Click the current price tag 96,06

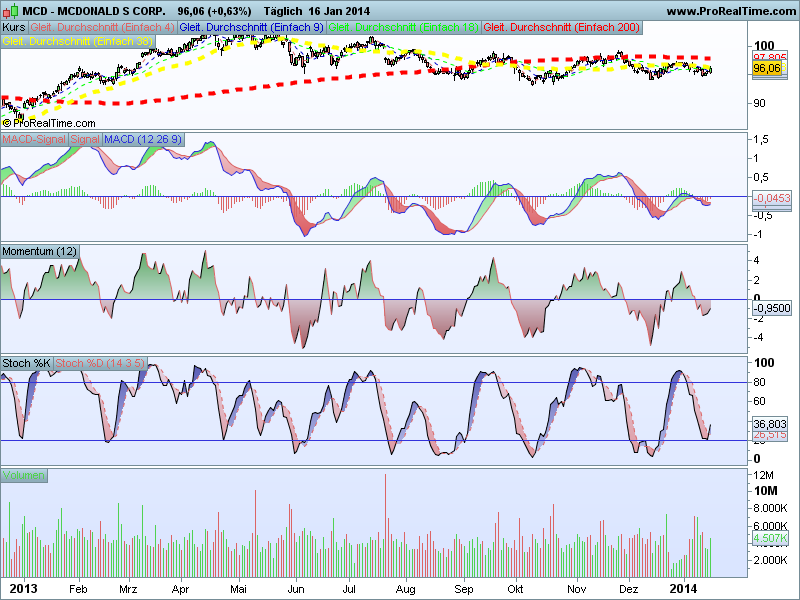[767, 68]
